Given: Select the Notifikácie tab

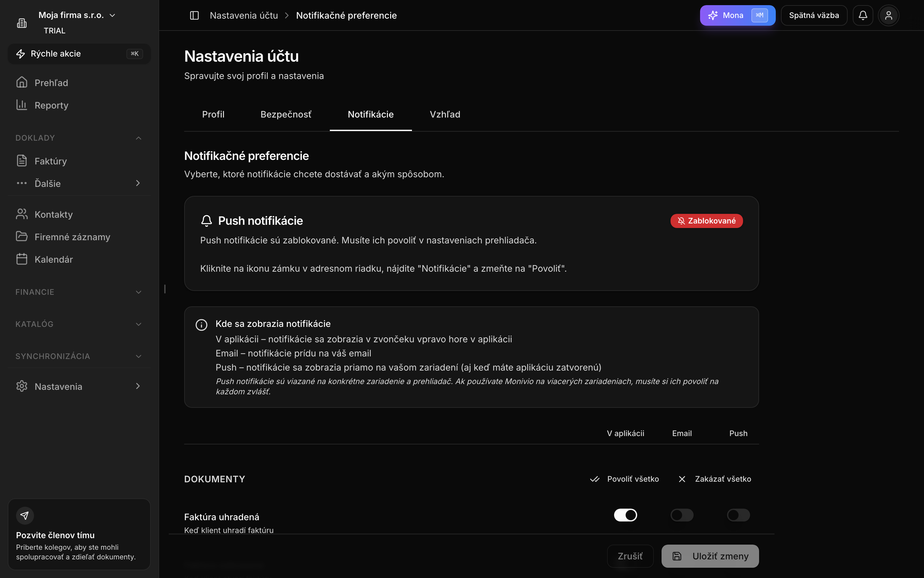Looking at the screenshot, I should point(371,114).
